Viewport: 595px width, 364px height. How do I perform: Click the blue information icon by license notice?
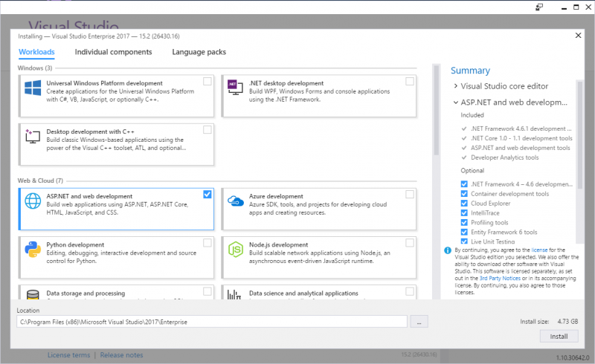[x=448, y=250]
